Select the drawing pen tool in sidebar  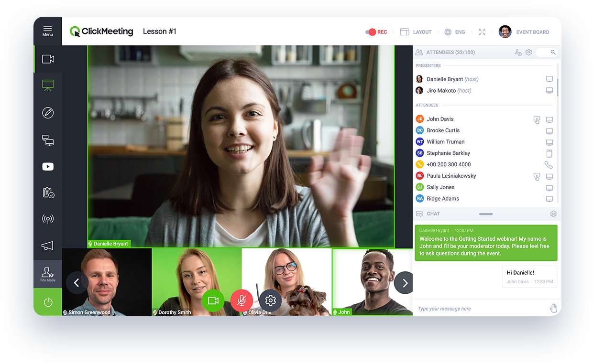click(48, 113)
